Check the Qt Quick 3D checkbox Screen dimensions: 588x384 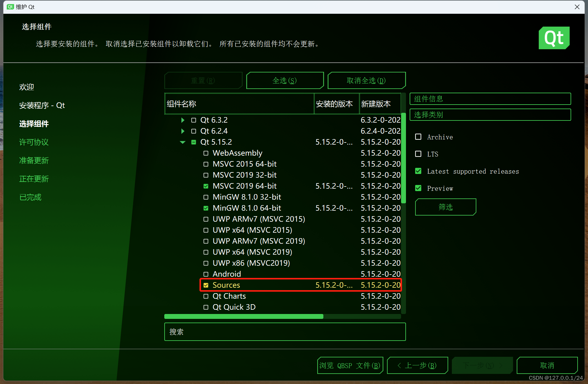pyautogui.click(x=206, y=307)
